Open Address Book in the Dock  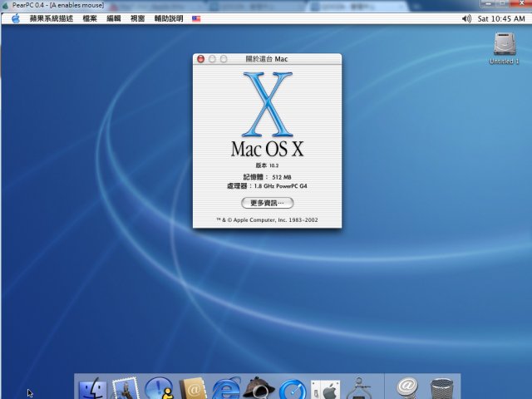[x=193, y=389]
